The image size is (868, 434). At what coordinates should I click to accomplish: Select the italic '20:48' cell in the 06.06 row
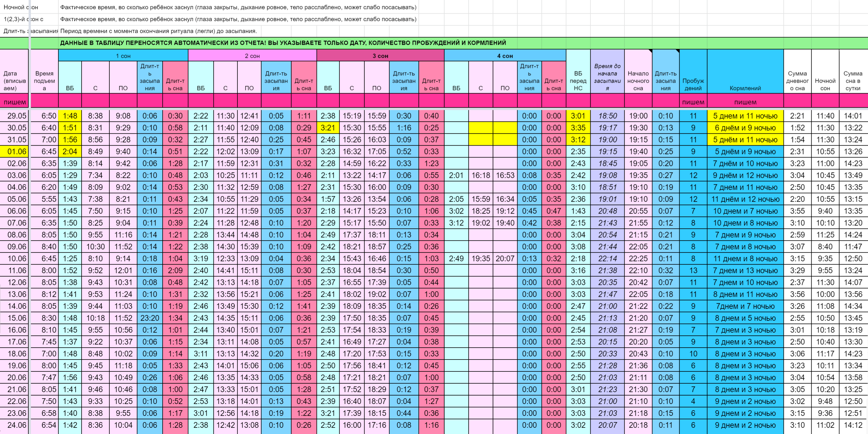607,211
